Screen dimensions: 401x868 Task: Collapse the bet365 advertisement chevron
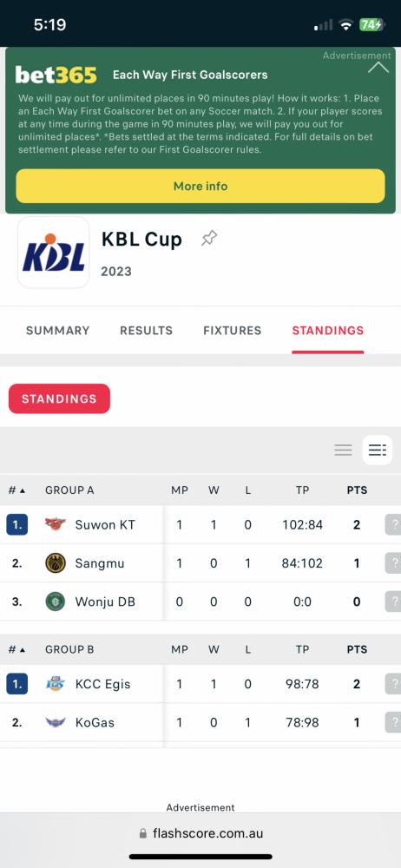click(x=378, y=68)
